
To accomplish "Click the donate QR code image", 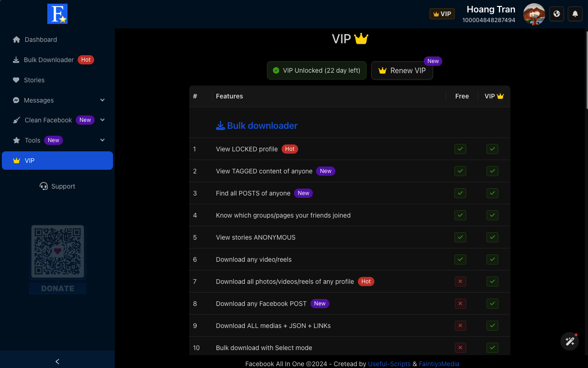I will pos(57,252).
